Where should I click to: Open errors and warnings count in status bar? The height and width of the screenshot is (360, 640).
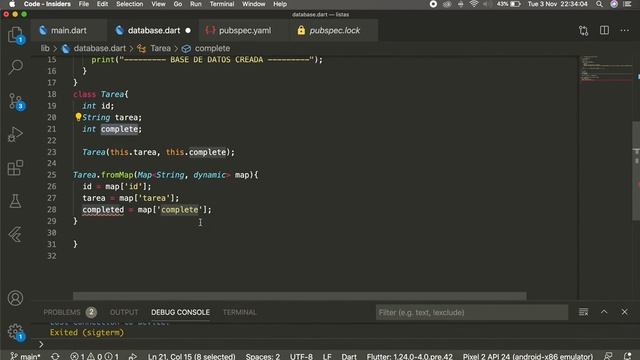pos(94,356)
